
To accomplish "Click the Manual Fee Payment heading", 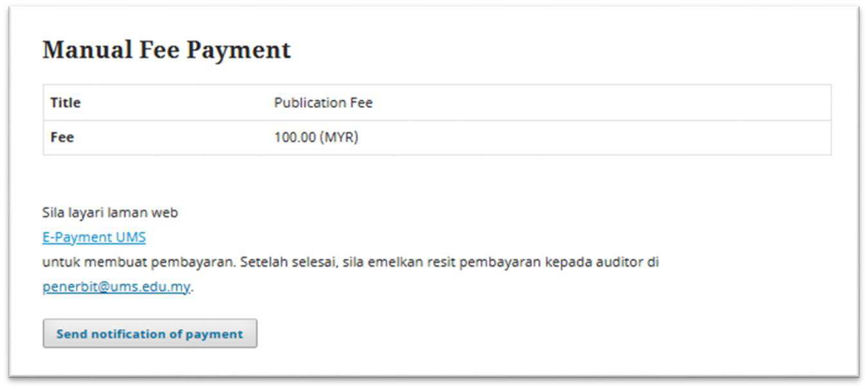I will pyautogui.click(x=166, y=50).
